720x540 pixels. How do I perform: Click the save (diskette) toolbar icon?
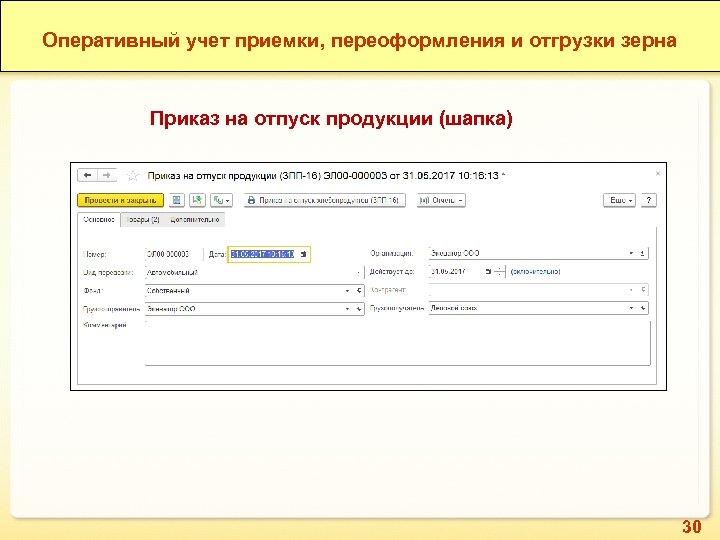pos(176,200)
